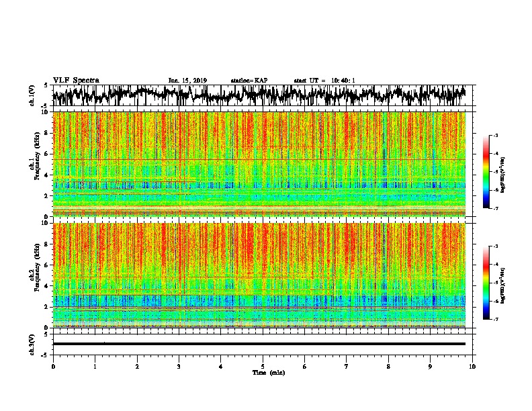This screenshot has width=532, height=411.
Task: Click the time axis tick label "3"
Action: [x=179, y=367]
